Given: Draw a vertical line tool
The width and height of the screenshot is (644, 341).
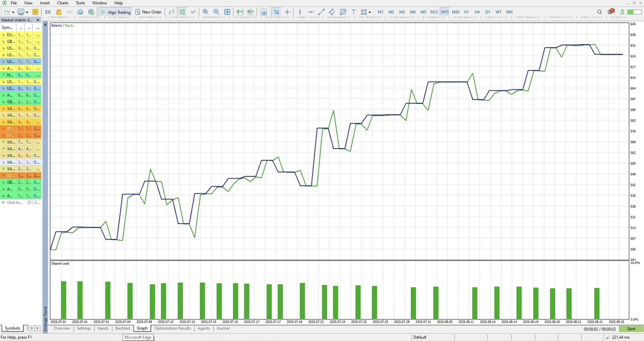Looking at the screenshot, I should pos(300,12).
